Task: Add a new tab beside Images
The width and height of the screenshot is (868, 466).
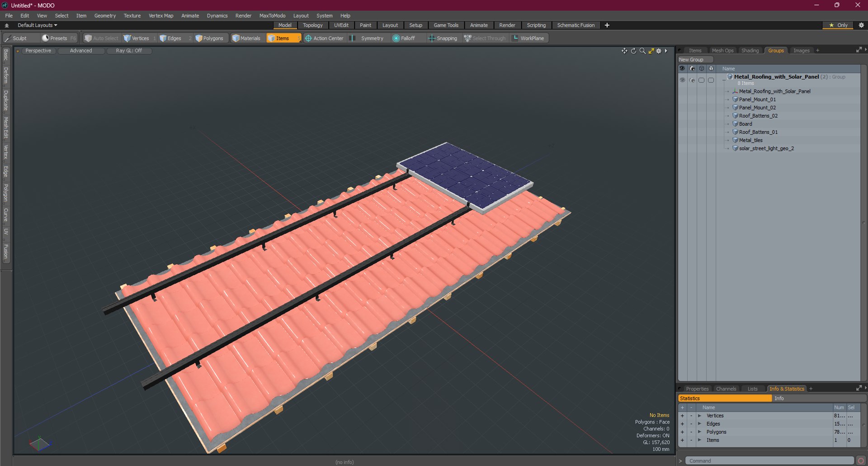Action: pos(817,50)
